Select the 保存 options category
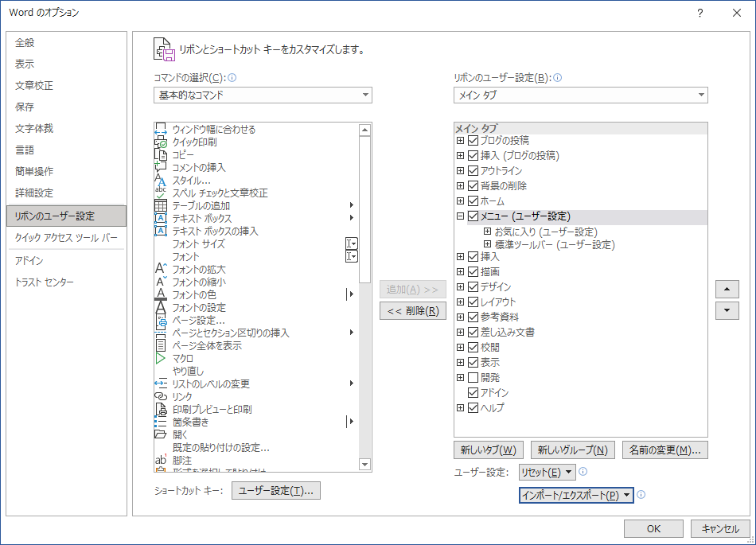This screenshot has width=756, height=545. 66,107
